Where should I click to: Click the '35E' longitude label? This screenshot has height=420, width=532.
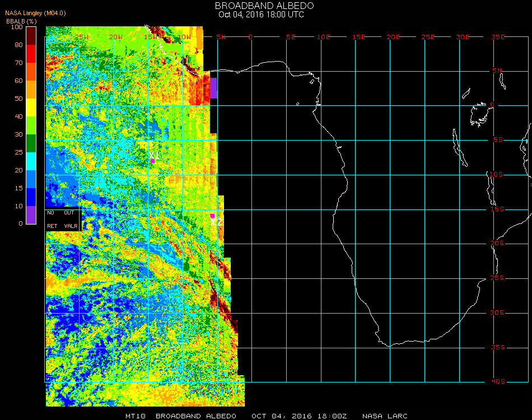coord(498,37)
